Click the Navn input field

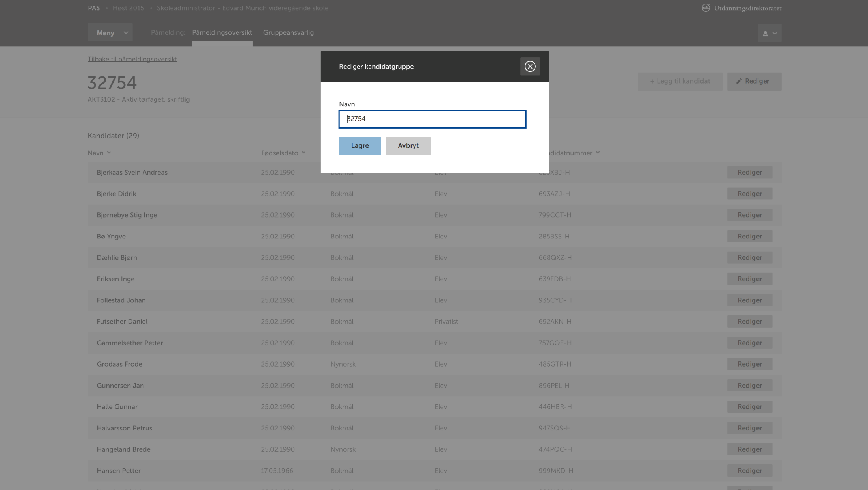pyautogui.click(x=432, y=119)
